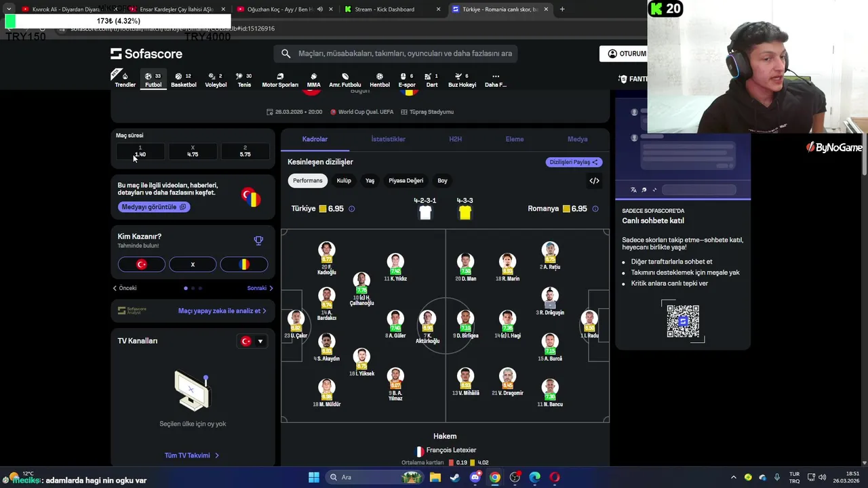Show hidden system tray icons

pos(733,477)
